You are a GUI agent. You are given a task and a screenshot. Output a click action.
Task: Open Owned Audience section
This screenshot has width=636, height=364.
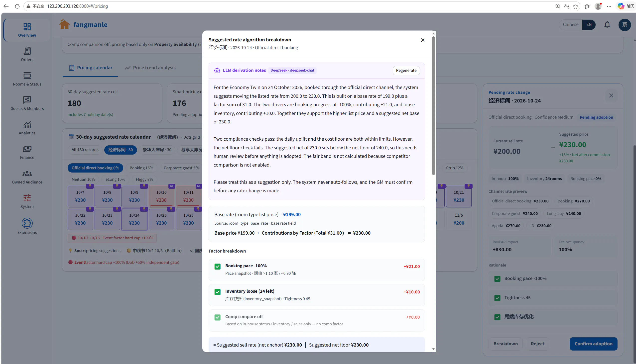click(x=27, y=177)
